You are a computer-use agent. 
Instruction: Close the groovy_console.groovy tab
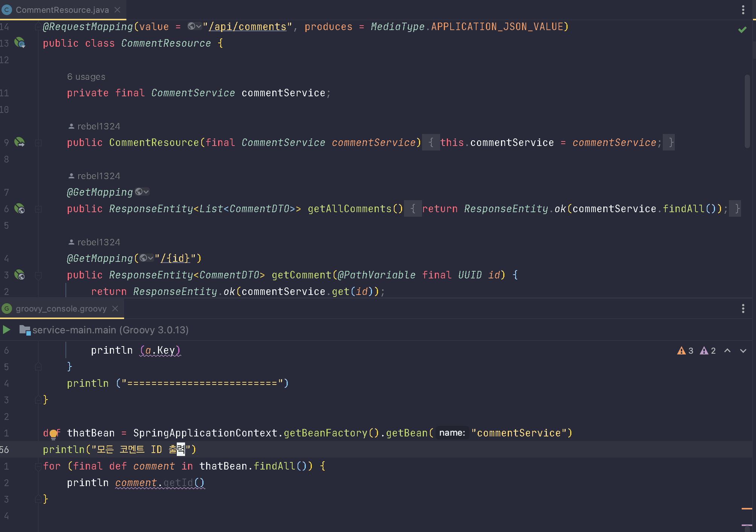(115, 309)
